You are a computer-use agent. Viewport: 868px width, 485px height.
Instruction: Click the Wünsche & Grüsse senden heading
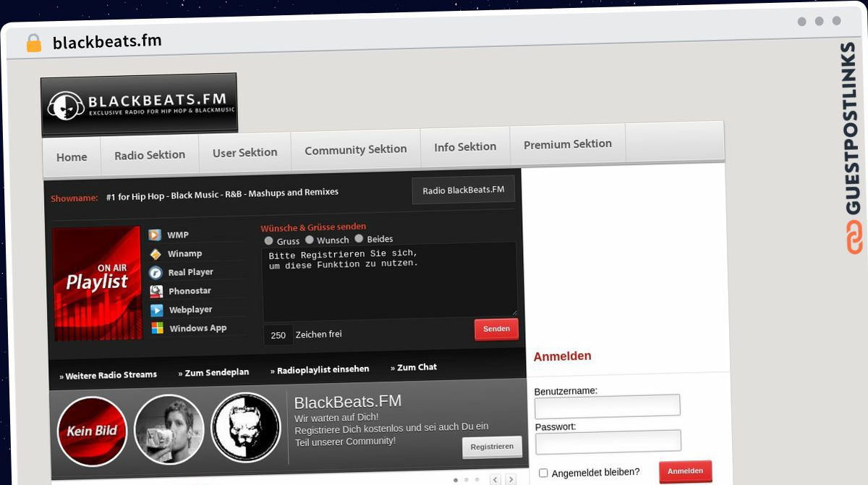click(313, 227)
